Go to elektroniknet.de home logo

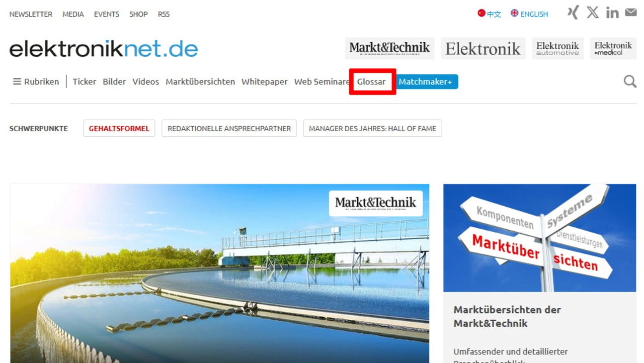pos(104,49)
